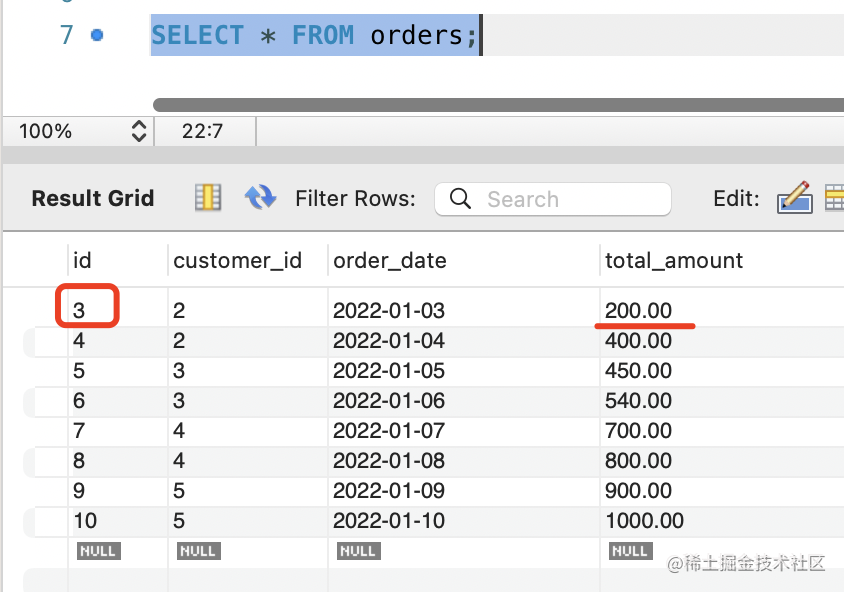The image size is (844, 592).
Task: Open the 100% zoom level dropdown
Action: (139, 131)
